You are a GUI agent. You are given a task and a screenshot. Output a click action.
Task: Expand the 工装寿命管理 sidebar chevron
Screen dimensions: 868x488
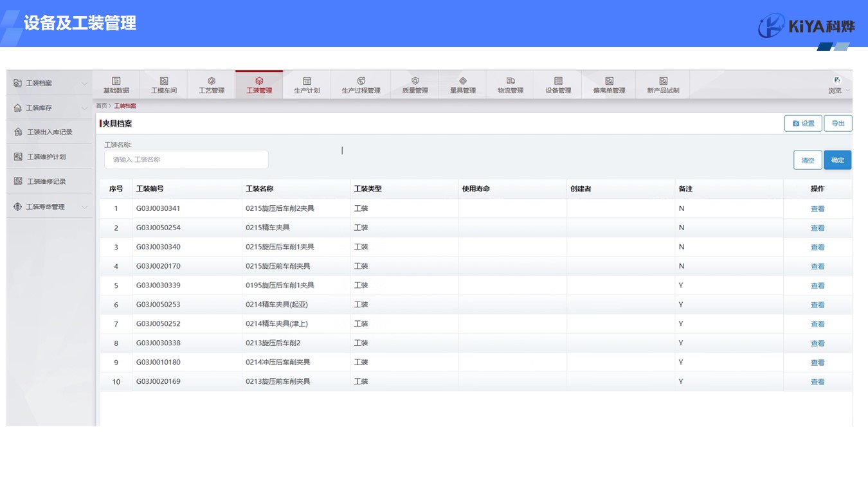click(x=84, y=207)
